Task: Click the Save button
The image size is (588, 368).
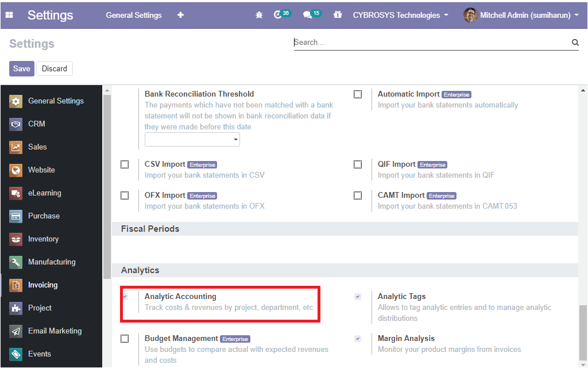Action: pos(22,69)
